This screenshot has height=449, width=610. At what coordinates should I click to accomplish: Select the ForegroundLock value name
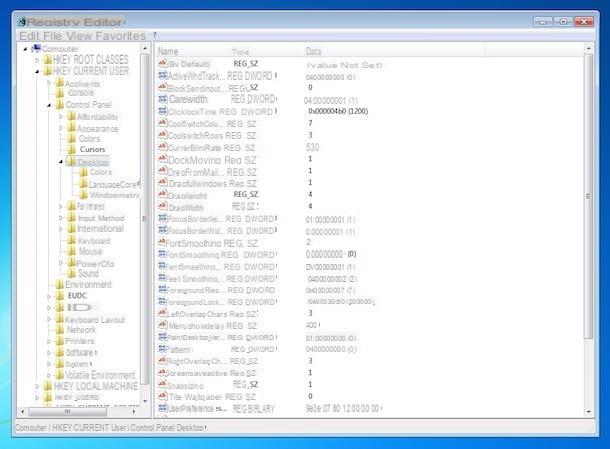(x=195, y=302)
